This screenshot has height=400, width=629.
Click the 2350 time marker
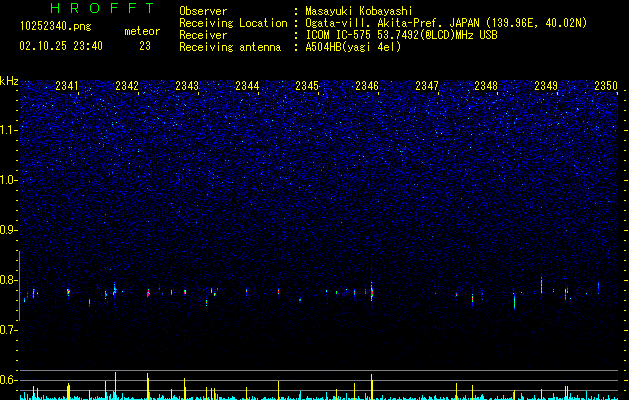(x=606, y=86)
